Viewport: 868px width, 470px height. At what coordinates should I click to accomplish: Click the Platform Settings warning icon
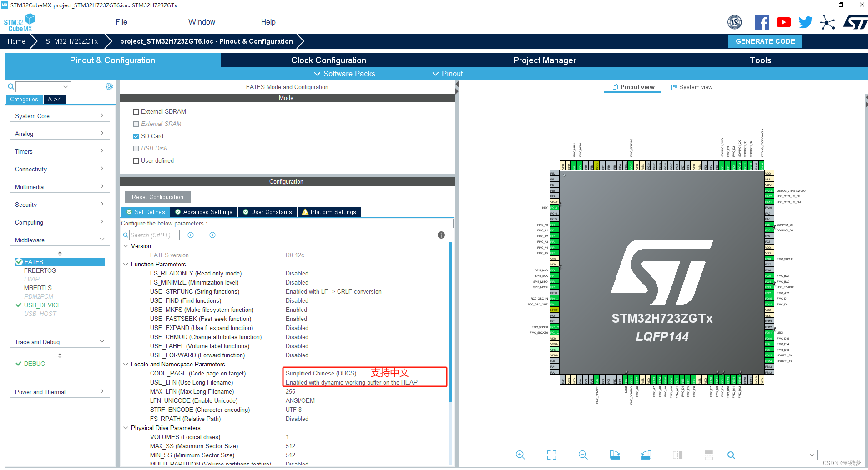point(305,212)
